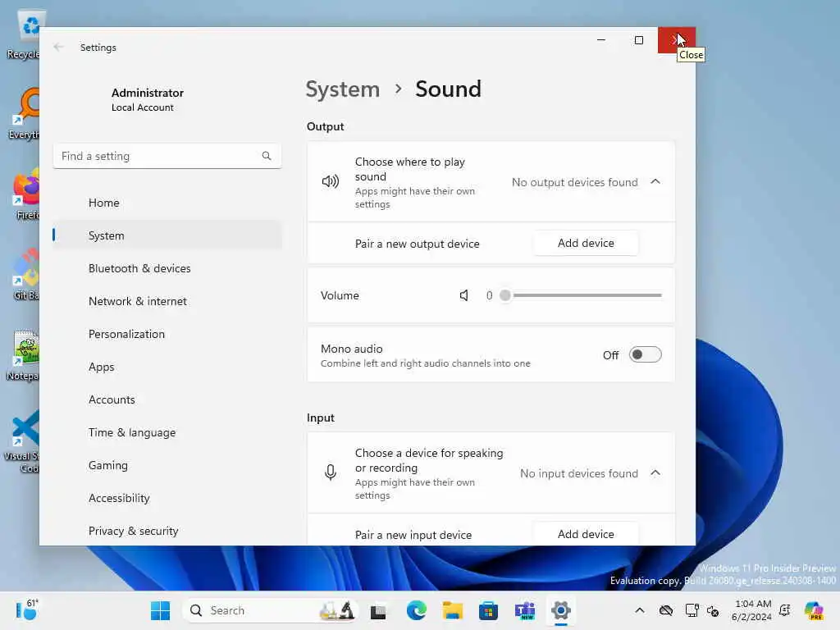This screenshot has height=630, width=840.
Task: Open File Explorer from the taskbar
Action: click(x=452, y=610)
